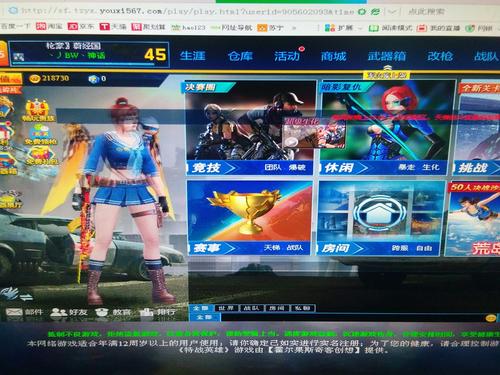Click the 百度一下 bookmark link
This screenshot has height=375, width=500.
coord(15,26)
